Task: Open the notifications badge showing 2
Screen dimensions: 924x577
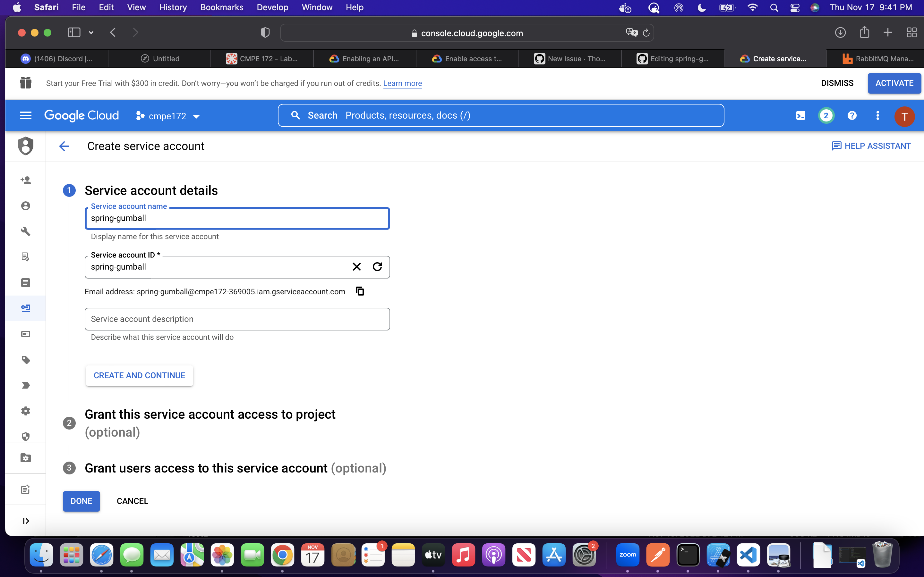Action: [x=826, y=116]
